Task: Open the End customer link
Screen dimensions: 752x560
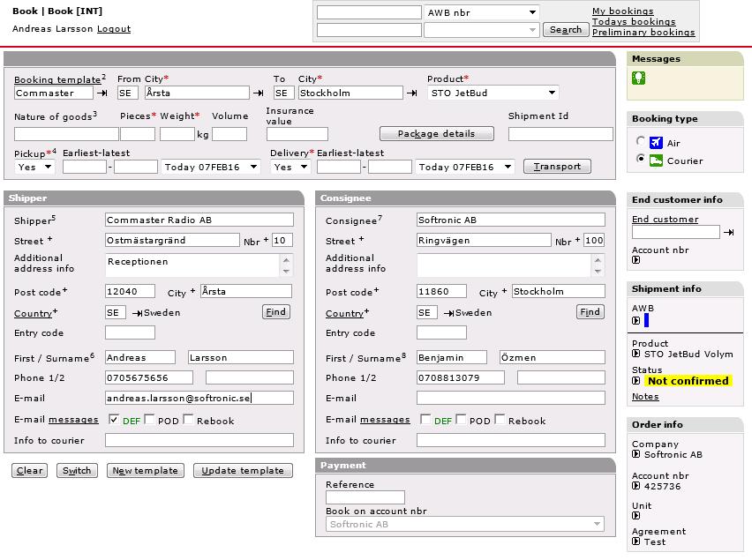Action: [x=666, y=220]
